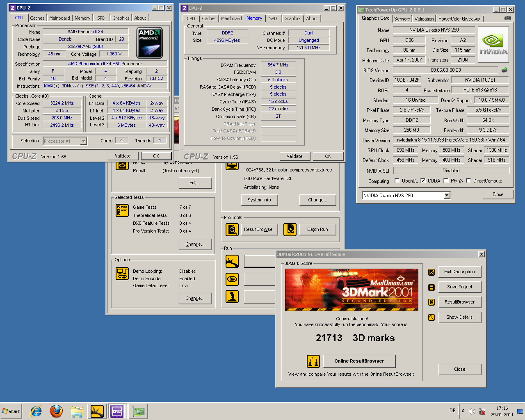This screenshot has height=420, width=525.
Task: Click the AMD Phenom II X4 name field
Action: coord(85,32)
